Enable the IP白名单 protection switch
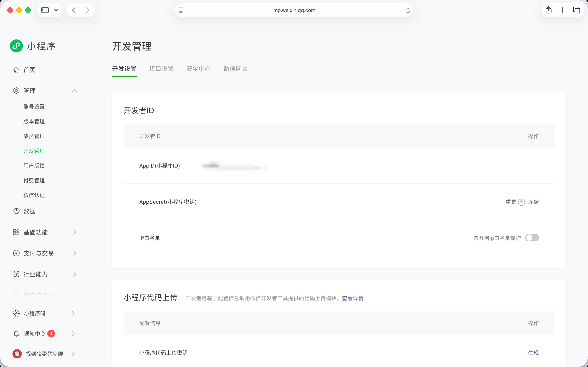 532,238
